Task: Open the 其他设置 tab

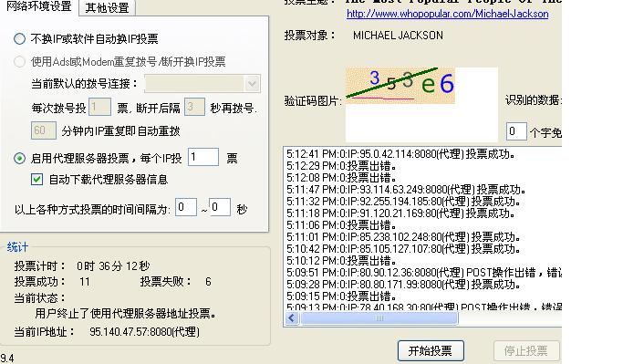Action: (x=108, y=7)
